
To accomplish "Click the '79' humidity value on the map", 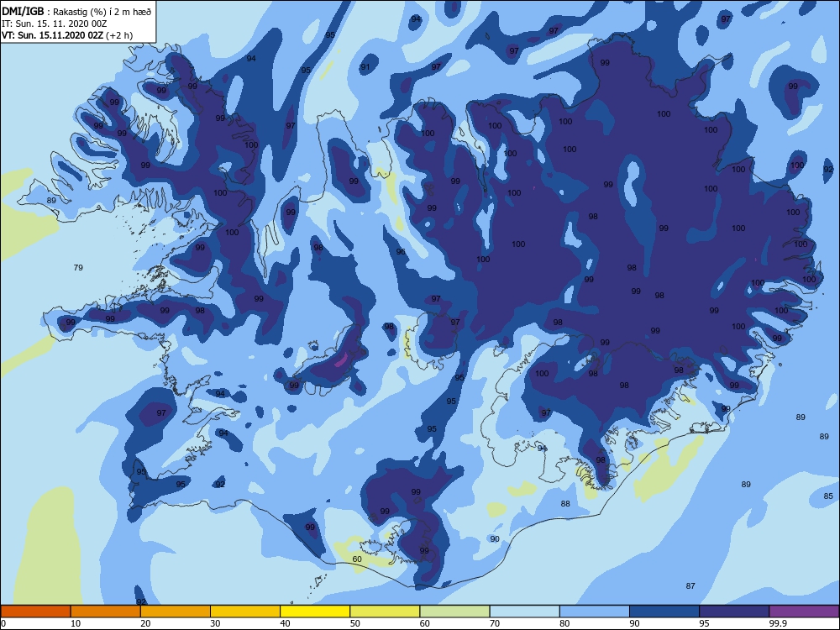I will pos(78,267).
